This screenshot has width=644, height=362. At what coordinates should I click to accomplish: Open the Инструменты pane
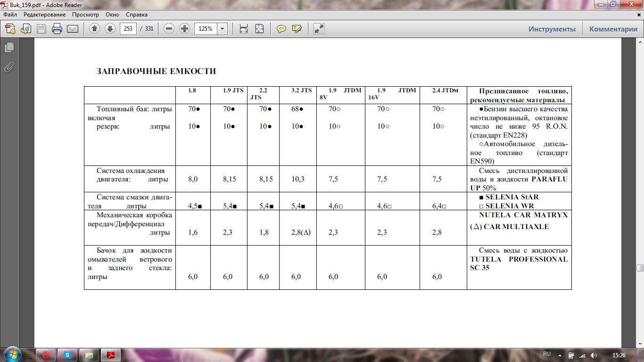point(552,29)
